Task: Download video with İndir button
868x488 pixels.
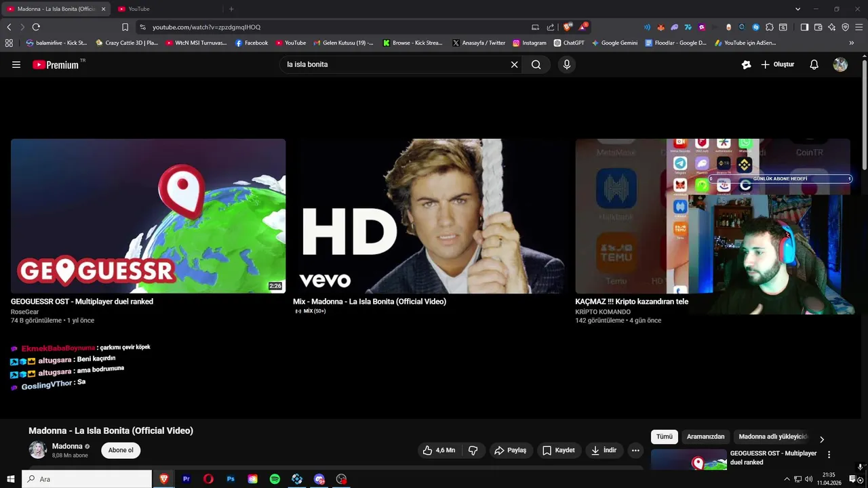Action: [604, 450]
